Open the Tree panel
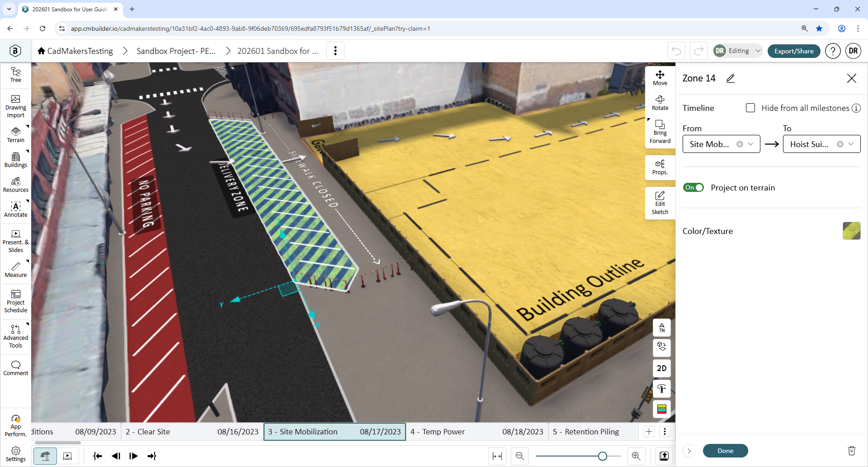The height and width of the screenshot is (467, 868). [16, 75]
